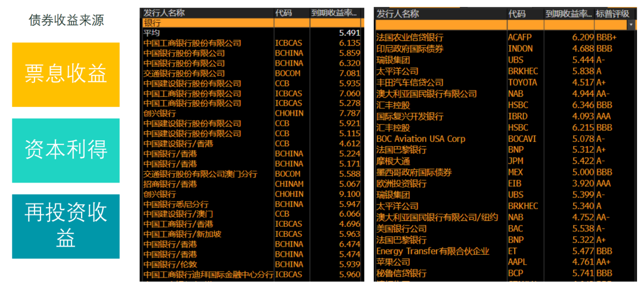Select 招商银行/香港 issuer row
This screenshot has height=290, width=644.
252,184
